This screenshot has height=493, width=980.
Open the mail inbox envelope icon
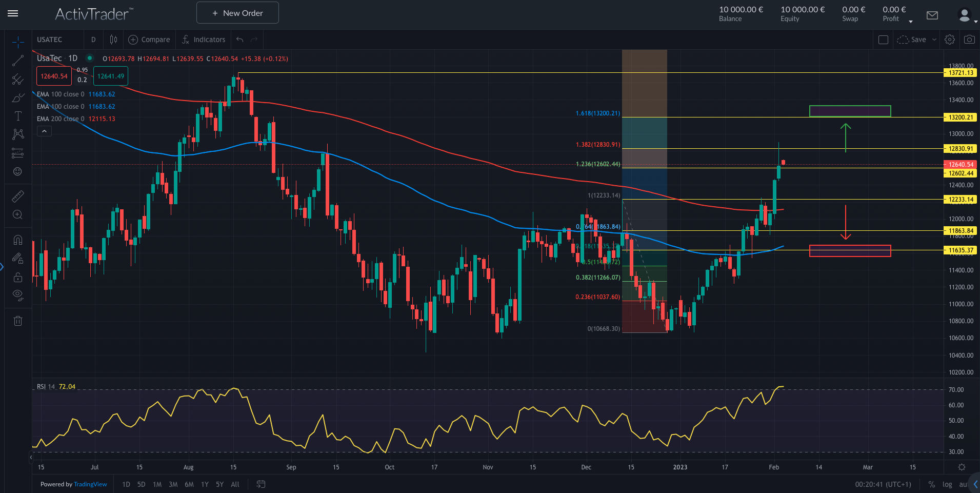click(x=932, y=15)
